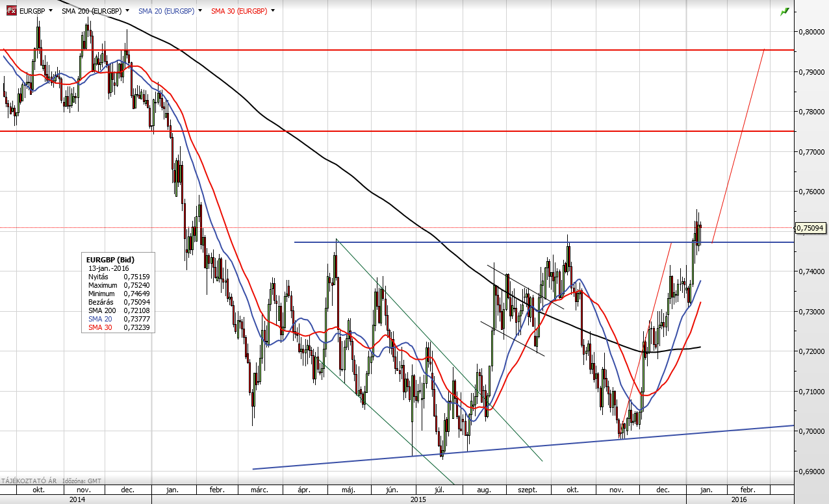Click the Időzóna: GMT timezone text
Screen dimensions: 829x504
(83, 481)
